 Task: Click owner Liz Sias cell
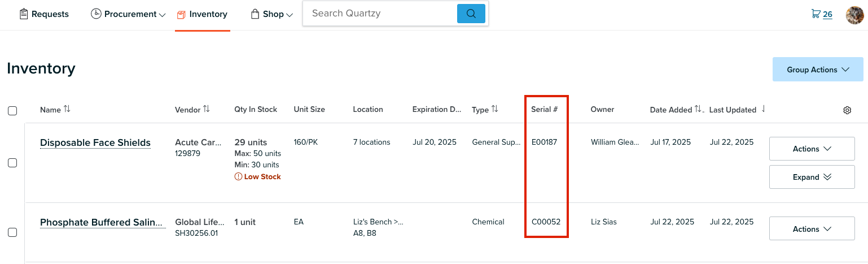(604, 222)
